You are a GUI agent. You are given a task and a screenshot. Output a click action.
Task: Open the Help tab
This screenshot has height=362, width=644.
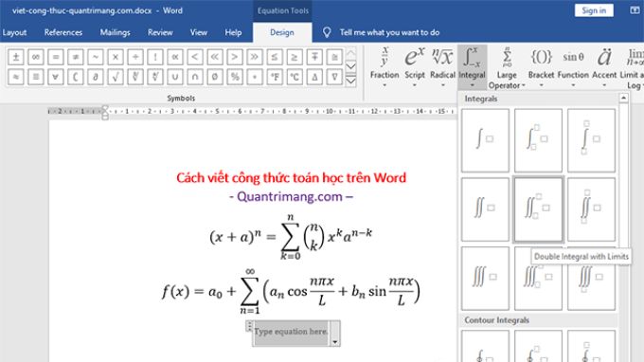tap(233, 32)
